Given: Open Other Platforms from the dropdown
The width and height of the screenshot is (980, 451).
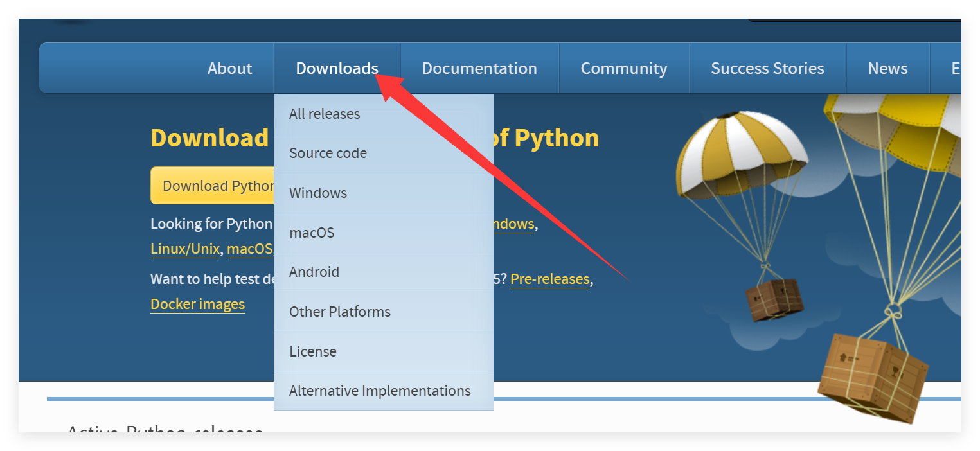Looking at the screenshot, I should coord(384,312).
